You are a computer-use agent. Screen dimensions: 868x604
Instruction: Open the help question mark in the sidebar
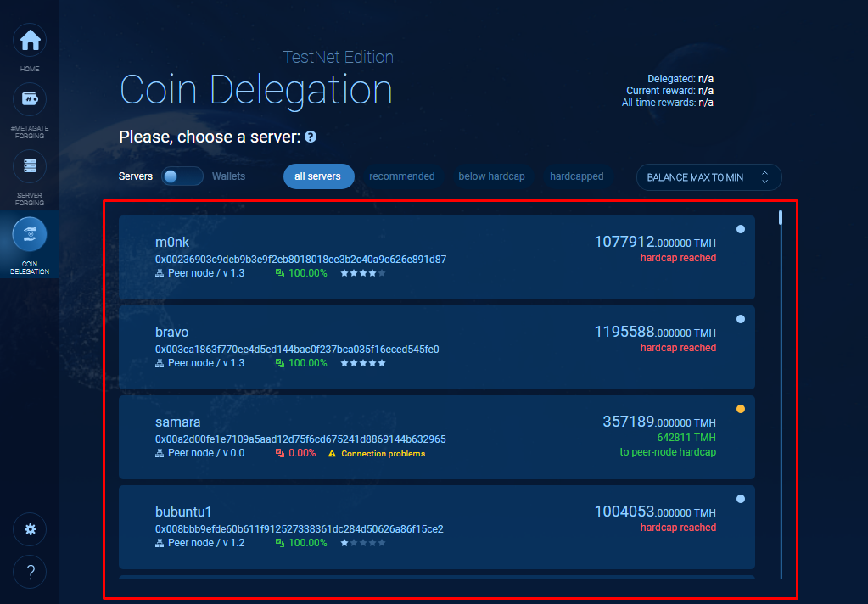[30, 572]
